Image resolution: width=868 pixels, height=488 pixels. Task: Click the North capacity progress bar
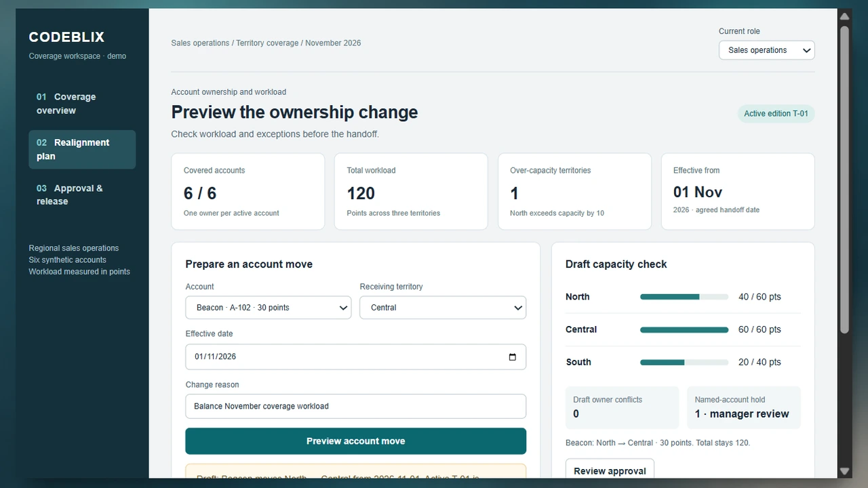pos(684,297)
